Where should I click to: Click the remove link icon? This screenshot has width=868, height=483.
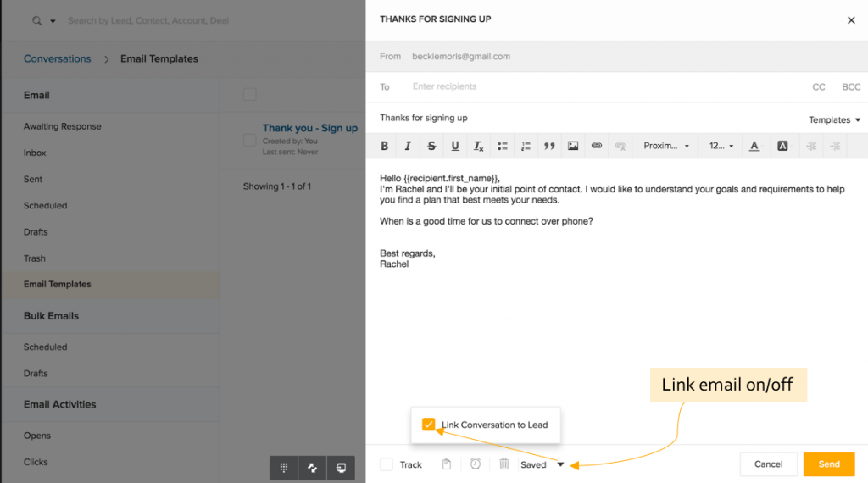tap(620, 146)
